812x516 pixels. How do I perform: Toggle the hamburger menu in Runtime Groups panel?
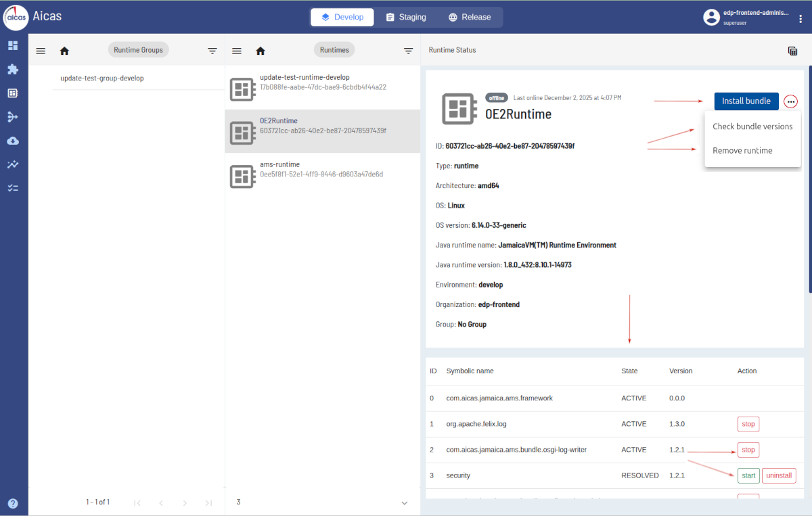coord(41,51)
